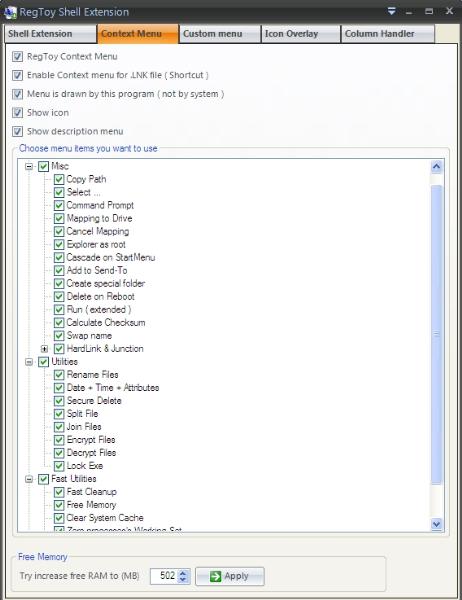Open the Column Handler tab
This screenshot has height=600, width=462.
click(x=387, y=34)
